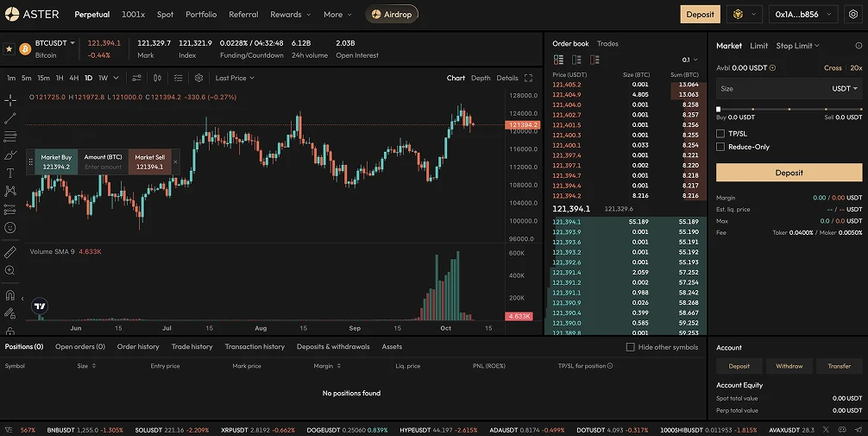
Task: Open the Last Price dropdown
Action: 235,78
